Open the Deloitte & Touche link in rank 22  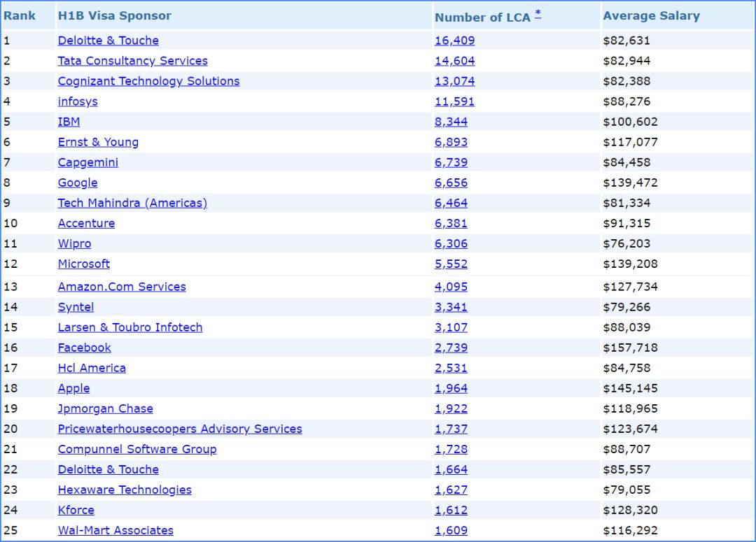108,469
